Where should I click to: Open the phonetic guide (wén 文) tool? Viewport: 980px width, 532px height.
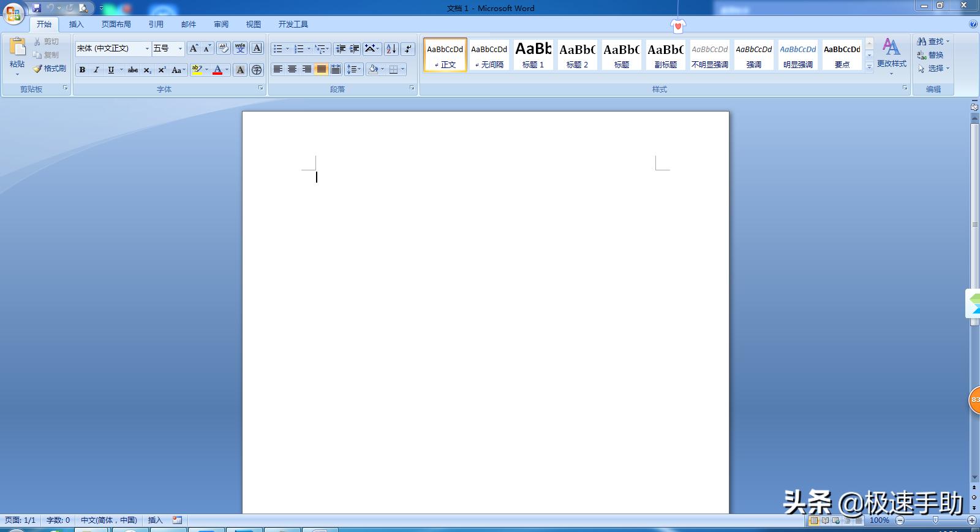[240, 48]
